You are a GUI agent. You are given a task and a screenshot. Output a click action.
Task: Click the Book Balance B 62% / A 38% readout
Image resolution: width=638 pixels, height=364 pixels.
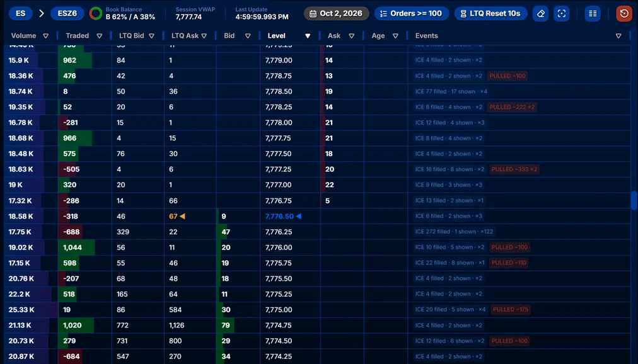tap(130, 17)
